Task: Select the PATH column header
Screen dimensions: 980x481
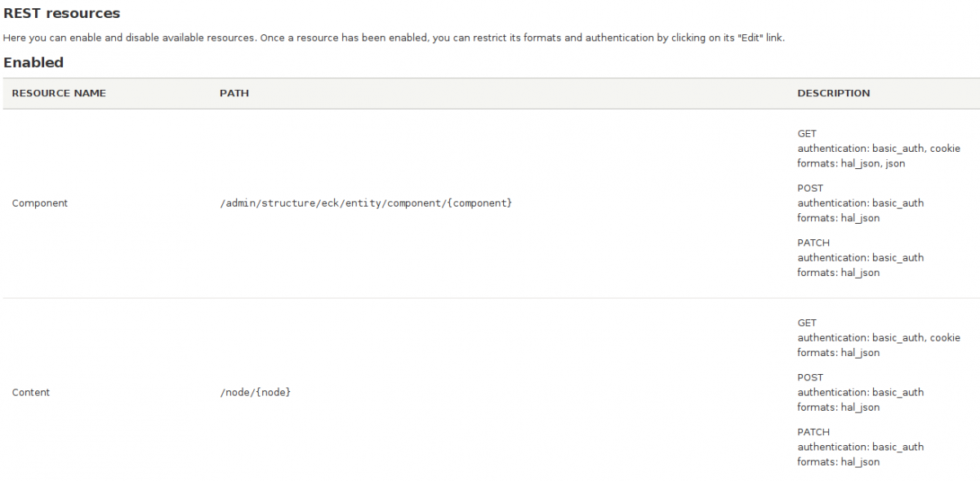Action: [234, 93]
